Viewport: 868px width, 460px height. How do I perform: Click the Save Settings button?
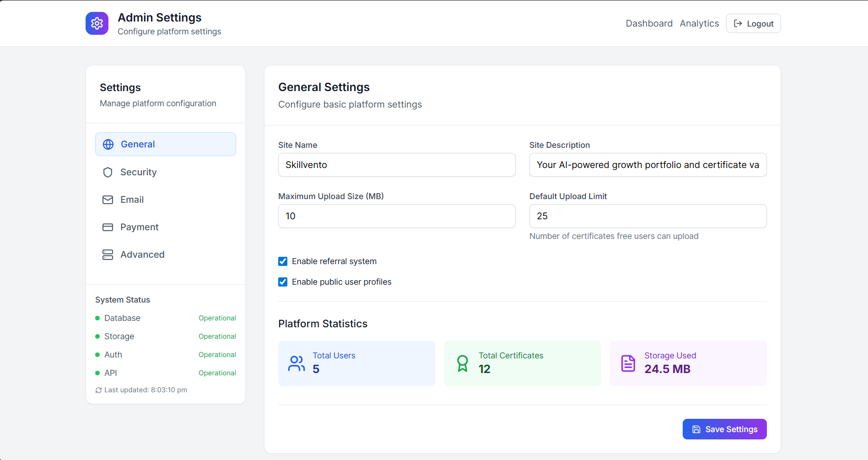tap(724, 429)
